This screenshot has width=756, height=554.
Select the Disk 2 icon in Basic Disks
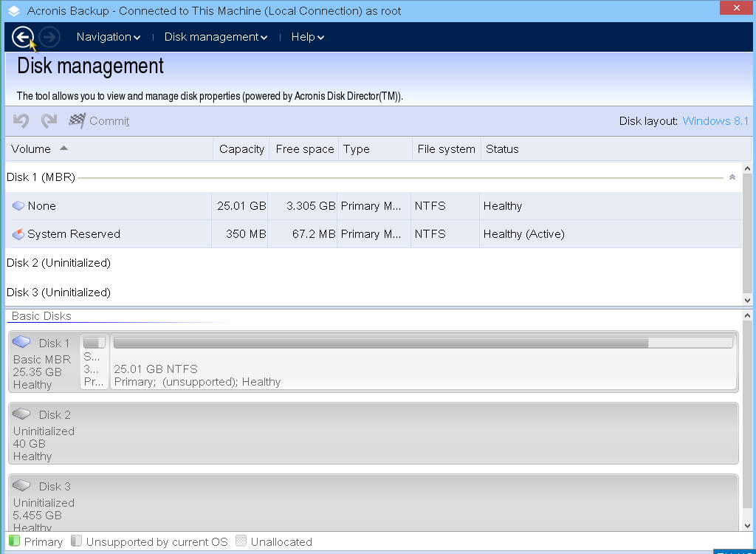click(x=21, y=414)
